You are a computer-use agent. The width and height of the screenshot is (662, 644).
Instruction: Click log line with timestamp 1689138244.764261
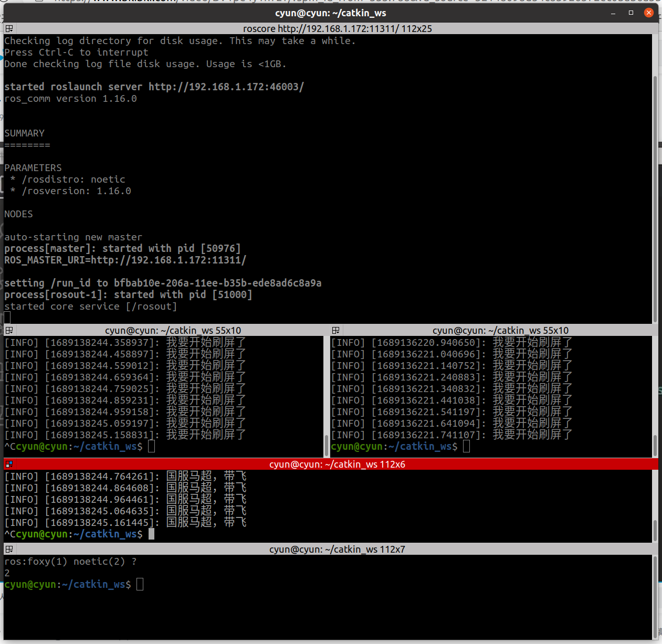125,476
